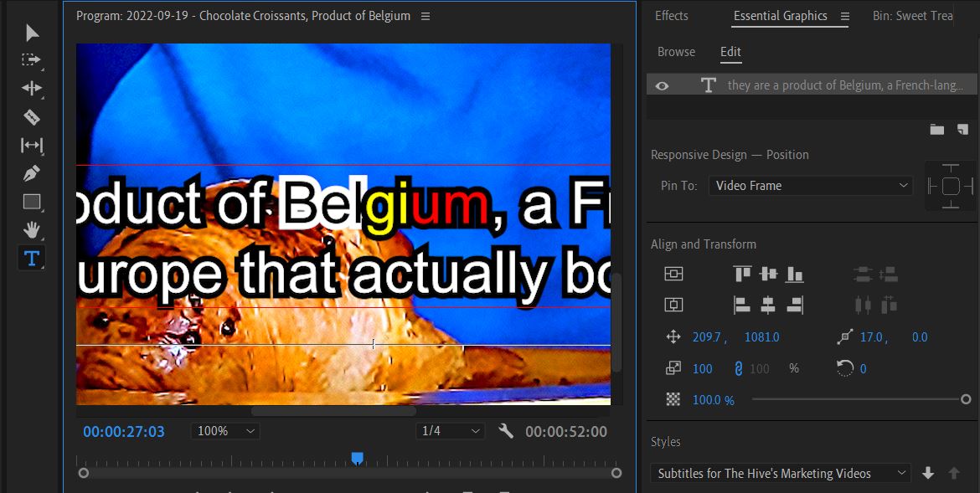Click Align Center Horizontally icon
This screenshot has width=980, height=493.
tap(768, 305)
